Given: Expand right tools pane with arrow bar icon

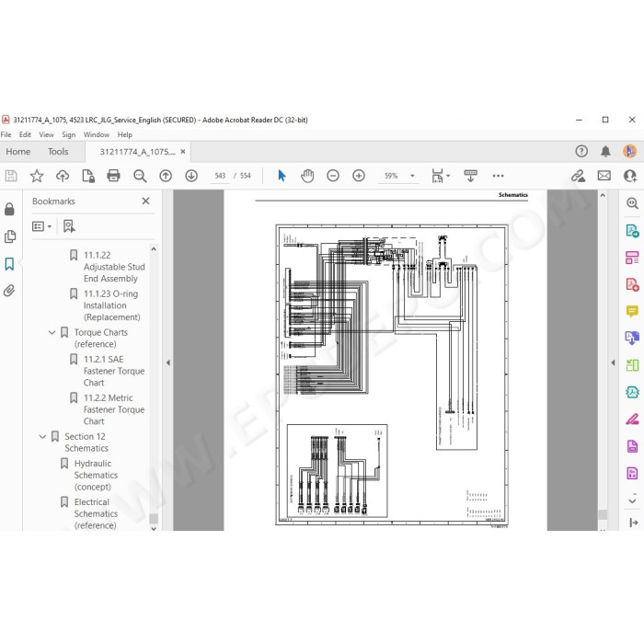Looking at the screenshot, I should (x=633, y=523).
